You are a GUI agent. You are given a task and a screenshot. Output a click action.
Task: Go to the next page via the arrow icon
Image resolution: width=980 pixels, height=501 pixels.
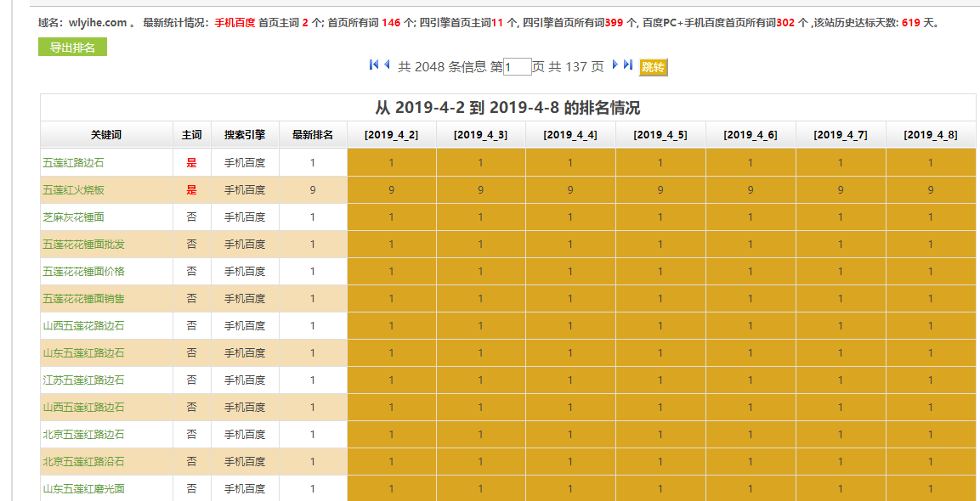coord(615,65)
